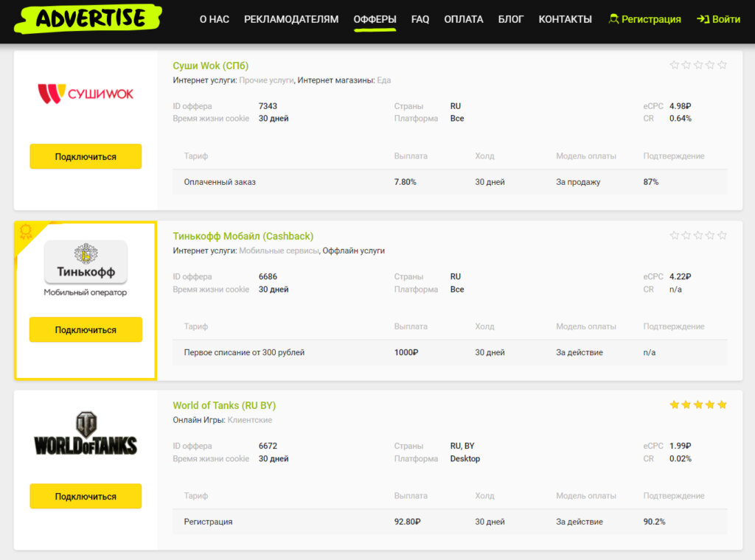
Task: Rate Суши Wok with fifth star
Action: 722,65
